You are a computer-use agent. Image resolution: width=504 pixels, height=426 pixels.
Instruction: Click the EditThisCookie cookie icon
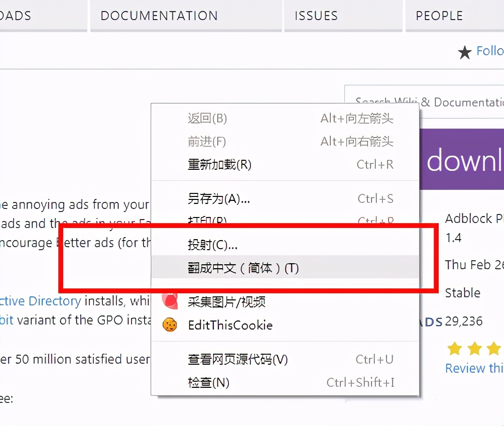pyautogui.click(x=170, y=325)
